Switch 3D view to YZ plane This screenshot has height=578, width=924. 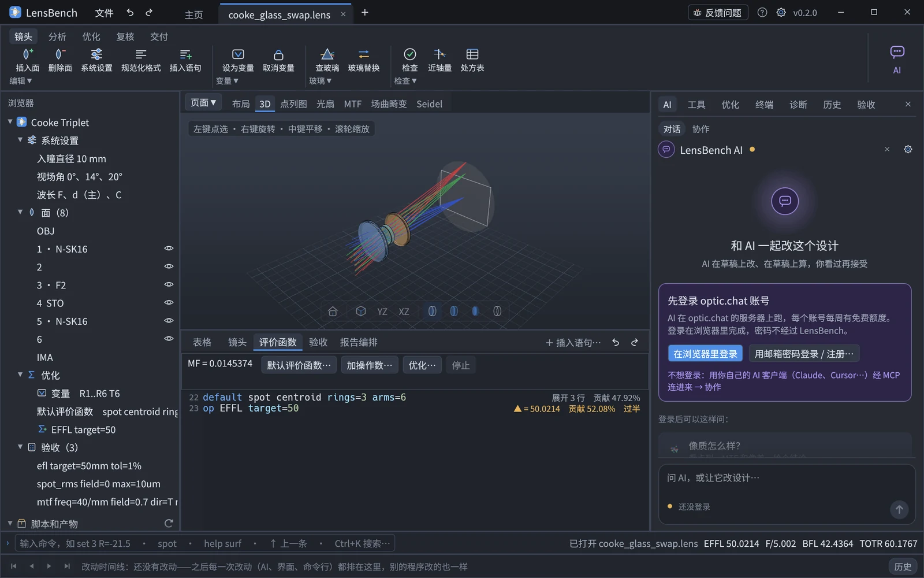click(382, 312)
